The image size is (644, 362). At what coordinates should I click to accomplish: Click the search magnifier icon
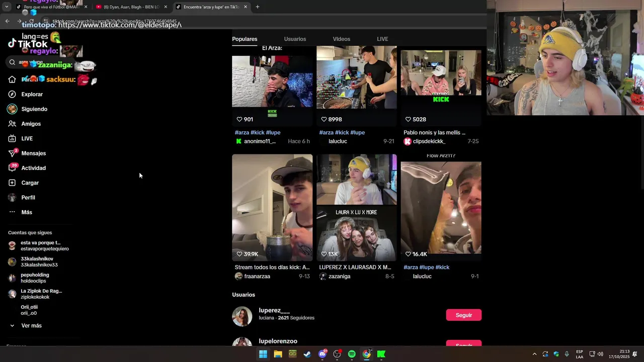12,62
